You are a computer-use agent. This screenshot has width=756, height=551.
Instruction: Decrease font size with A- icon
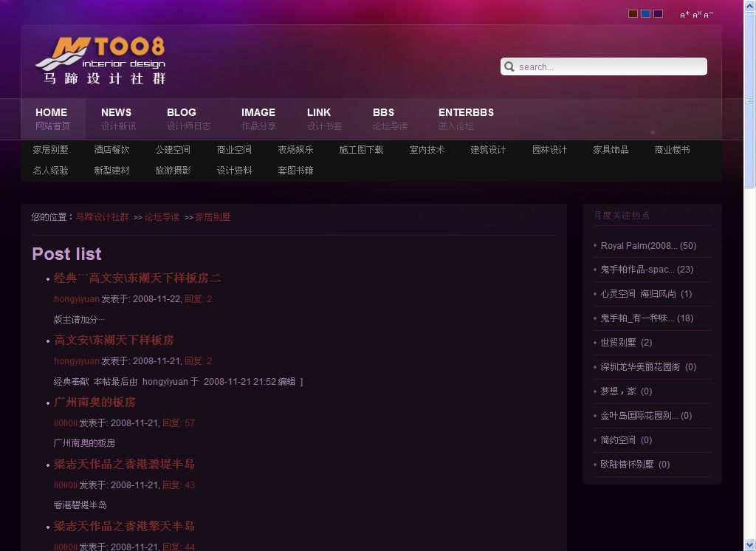708,15
